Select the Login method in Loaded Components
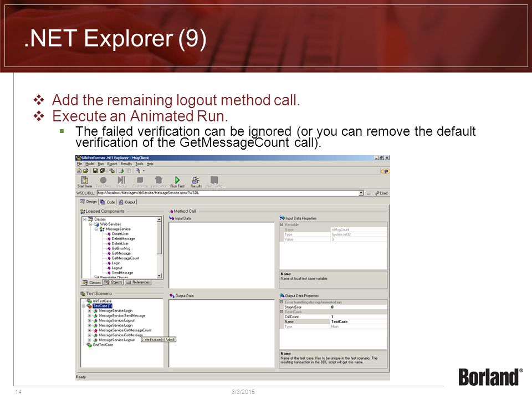The width and height of the screenshot is (532, 399). [x=116, y=263]
